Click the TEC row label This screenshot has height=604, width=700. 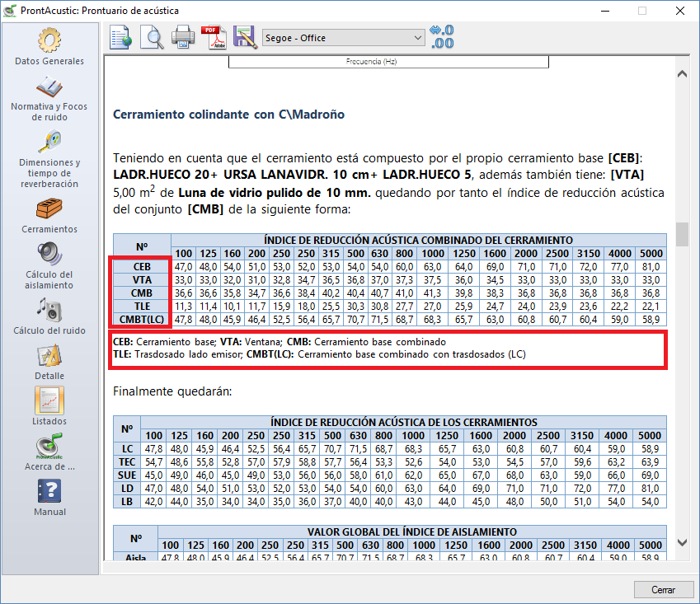[x=127, y=462]
